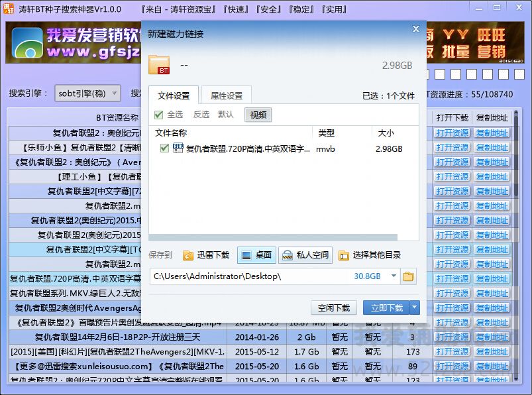
Task: Click 复制地址 for 复仇者联盟14年2月6日 row
Action: (x=492, y=337)
